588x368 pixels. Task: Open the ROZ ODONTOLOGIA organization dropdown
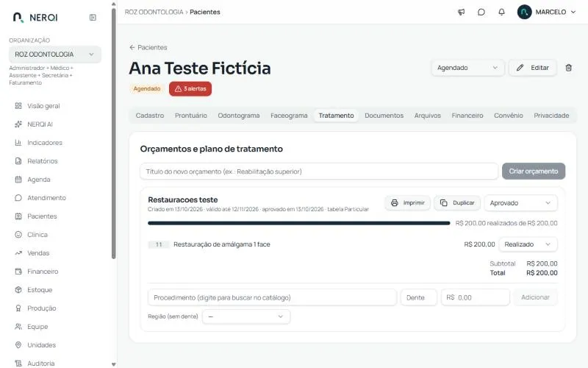click(x=54, y=54)
